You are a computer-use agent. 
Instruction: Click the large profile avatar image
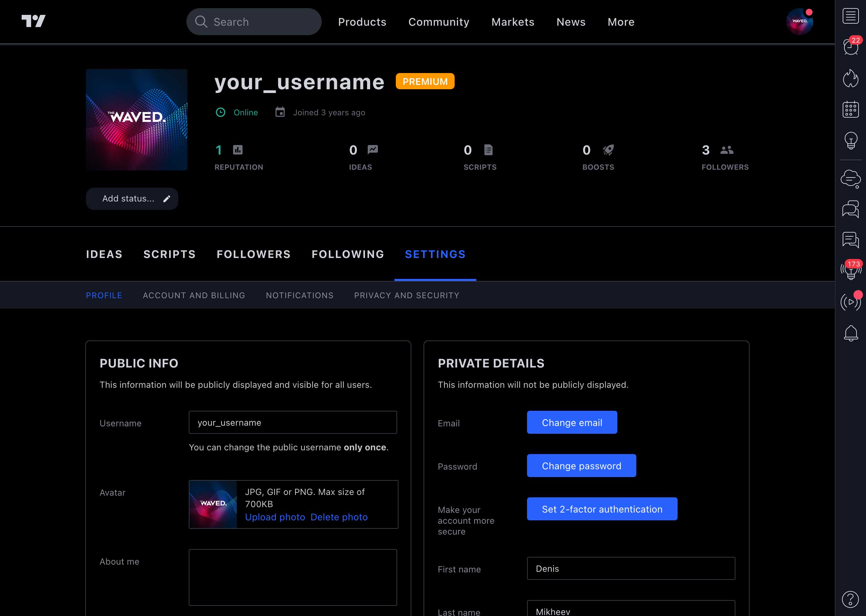point(137,119)
